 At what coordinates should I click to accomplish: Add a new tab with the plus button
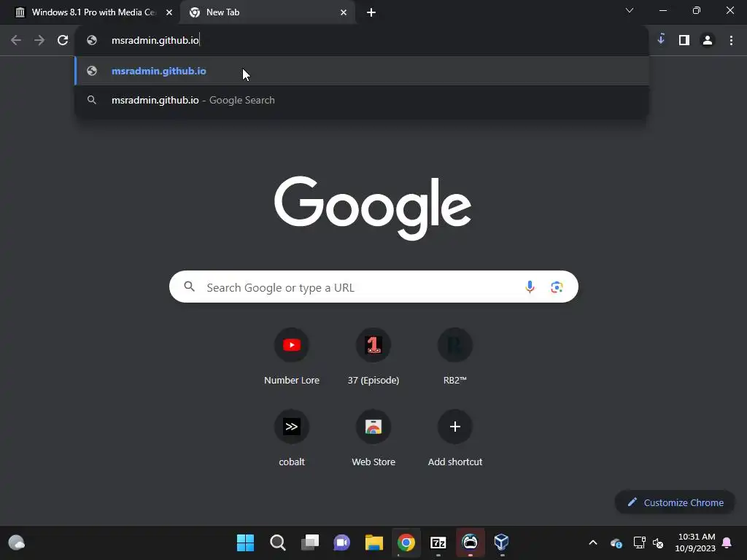[x=371, y=12]
